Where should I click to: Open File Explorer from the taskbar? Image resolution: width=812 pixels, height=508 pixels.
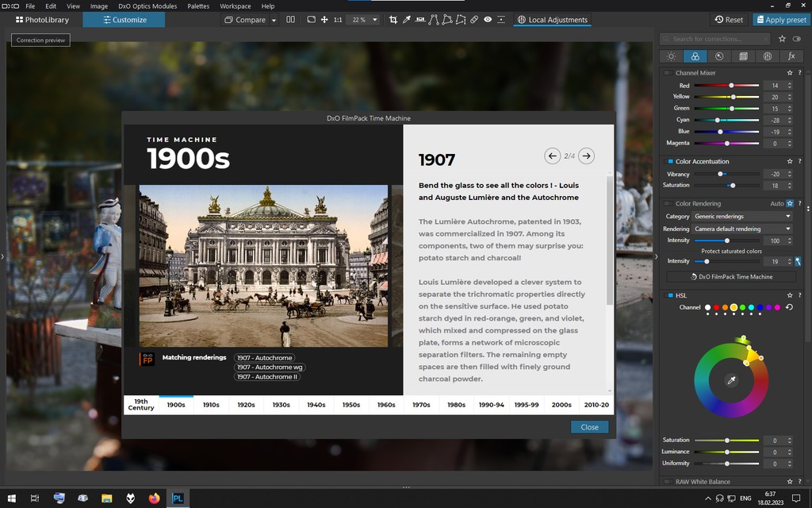107,498
